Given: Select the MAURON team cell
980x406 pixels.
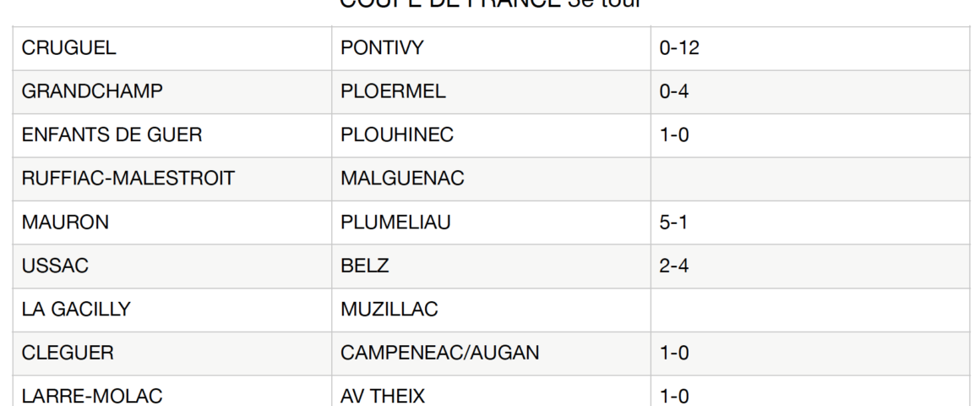Looking at the screenshot, I should pos(65,222).
